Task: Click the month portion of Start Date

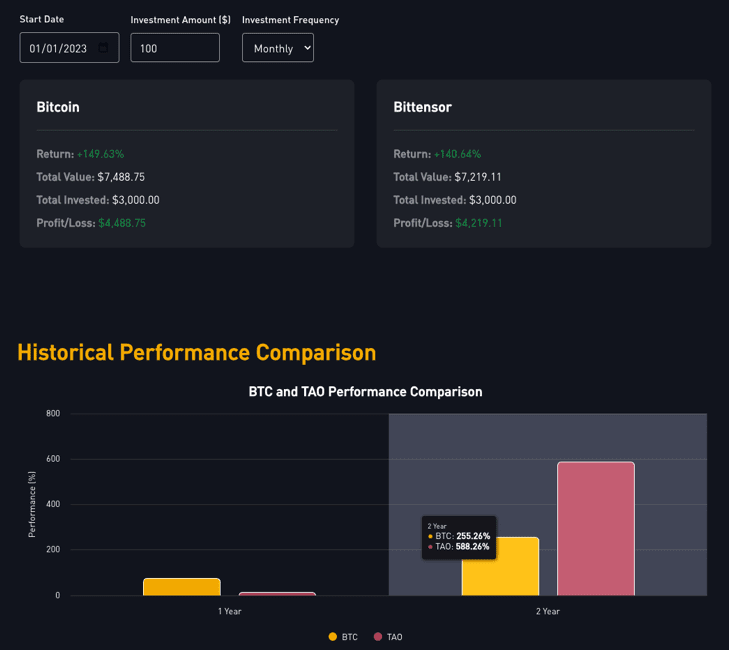Action: tap(35, 48)
